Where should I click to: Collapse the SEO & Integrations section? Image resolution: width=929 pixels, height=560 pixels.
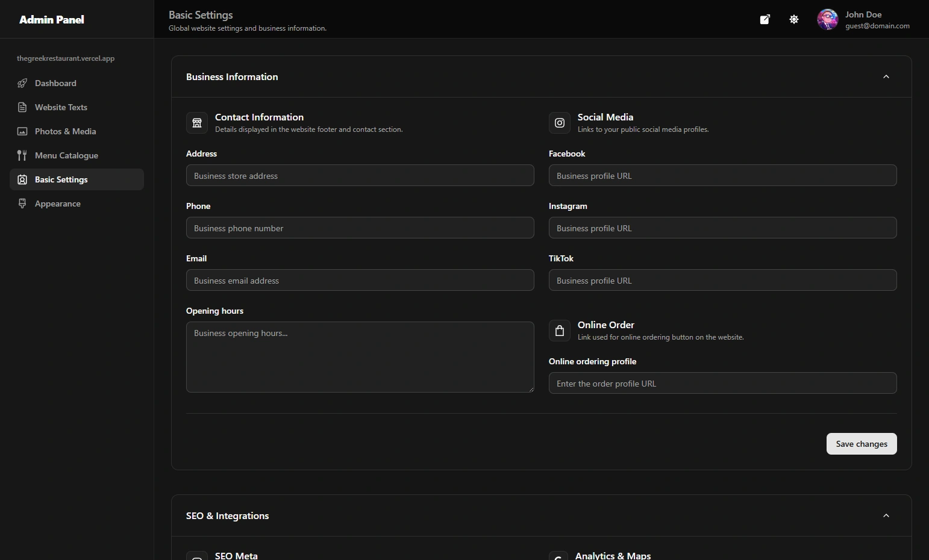click(886, 515)
